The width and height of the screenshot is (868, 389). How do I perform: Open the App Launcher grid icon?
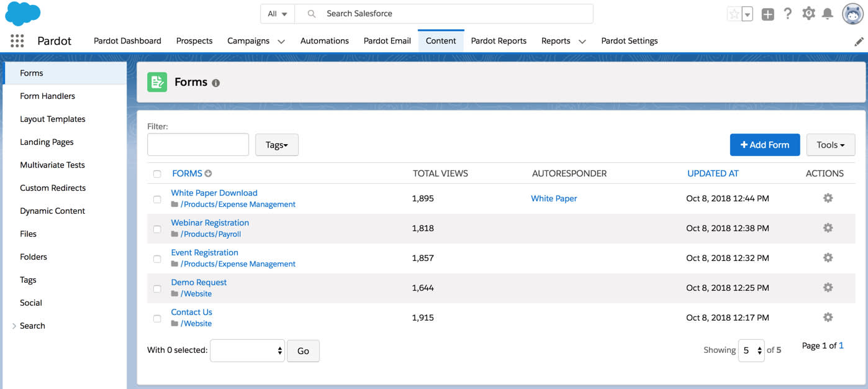click(x=17, y=41)
